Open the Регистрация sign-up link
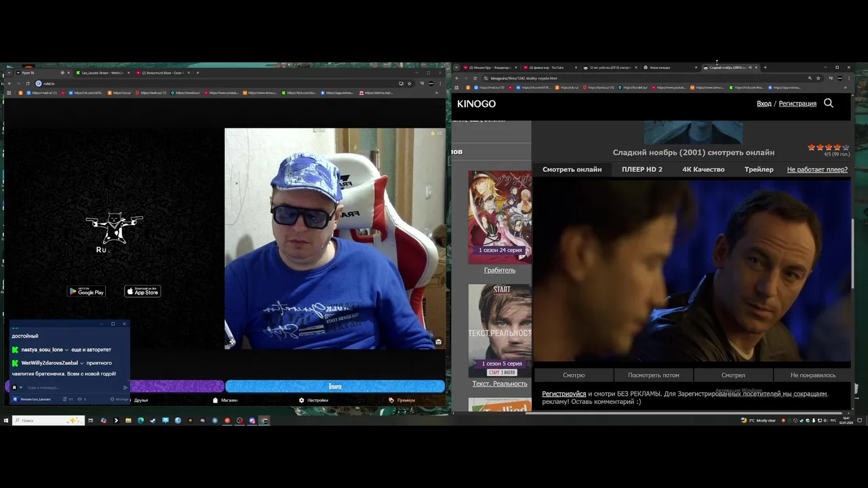The image size is (868, 488). coord(797,104)
